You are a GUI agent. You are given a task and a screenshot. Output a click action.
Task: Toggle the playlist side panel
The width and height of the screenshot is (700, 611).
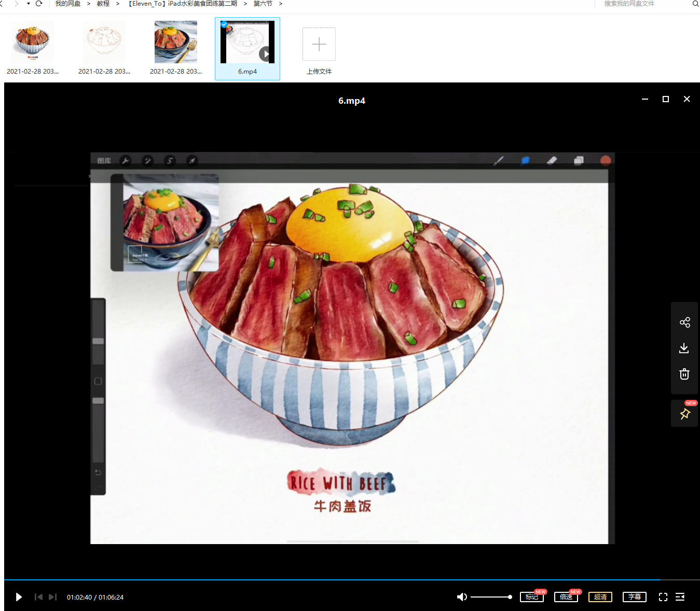click(x=680, y=597)
